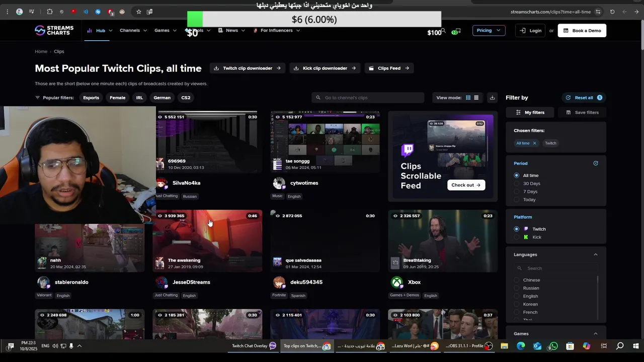Select Kick platform radio
Screen dimensions: 644x362
516,237
